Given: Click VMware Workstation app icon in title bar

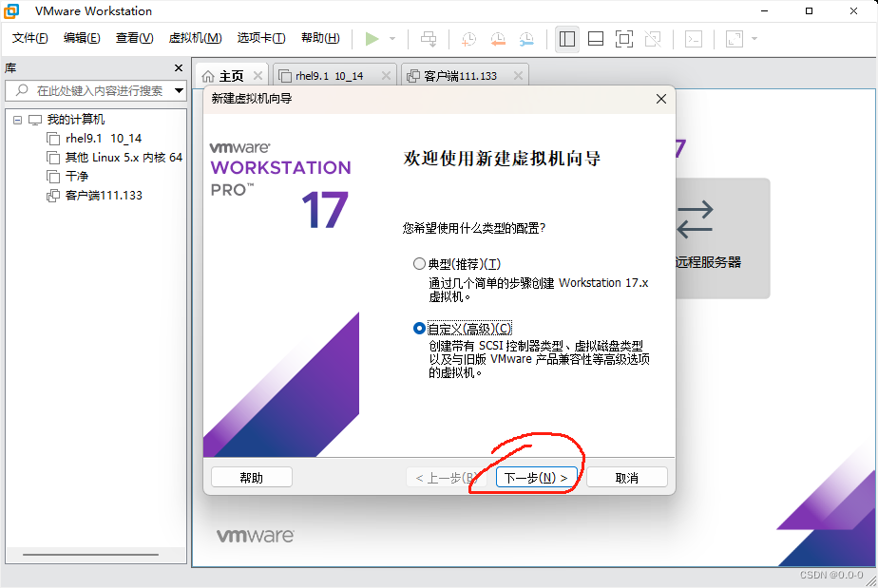Looking at the screenshot, I should point(11,10).
